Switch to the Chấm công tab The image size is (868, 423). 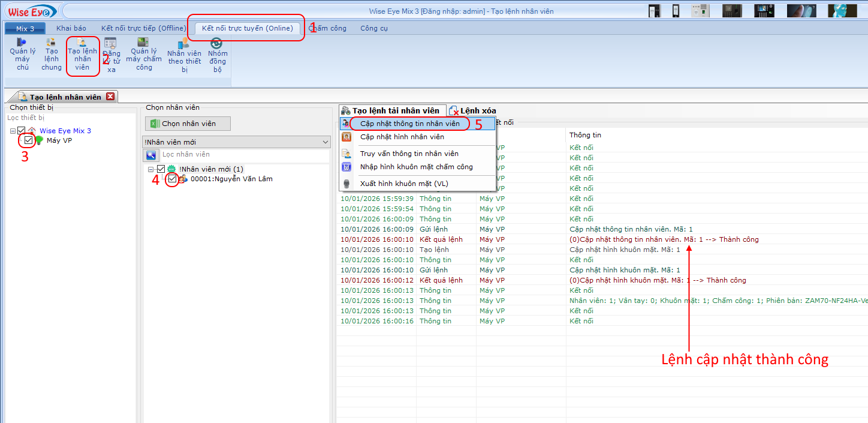(x=327, y=28)
